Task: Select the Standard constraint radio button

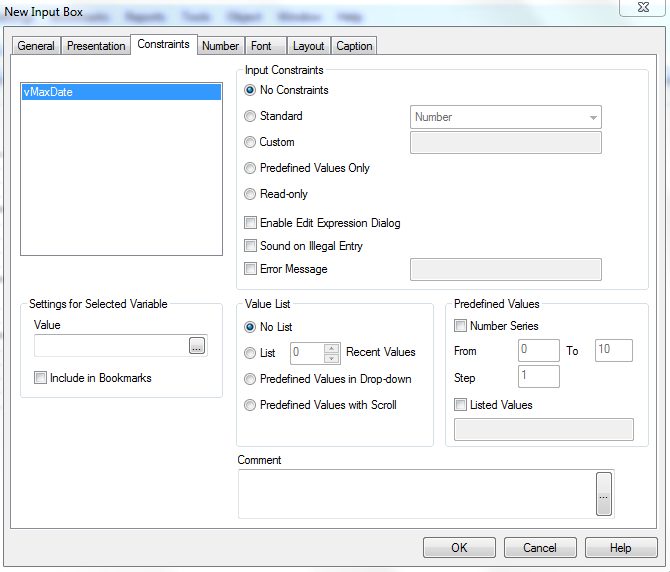Action: coord(251,116)
